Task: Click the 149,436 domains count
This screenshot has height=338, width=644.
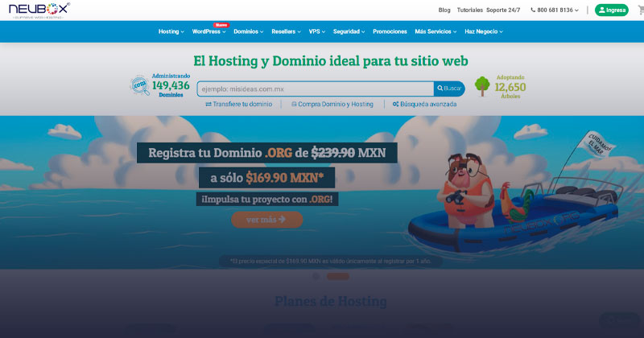Action: [171, 85]
